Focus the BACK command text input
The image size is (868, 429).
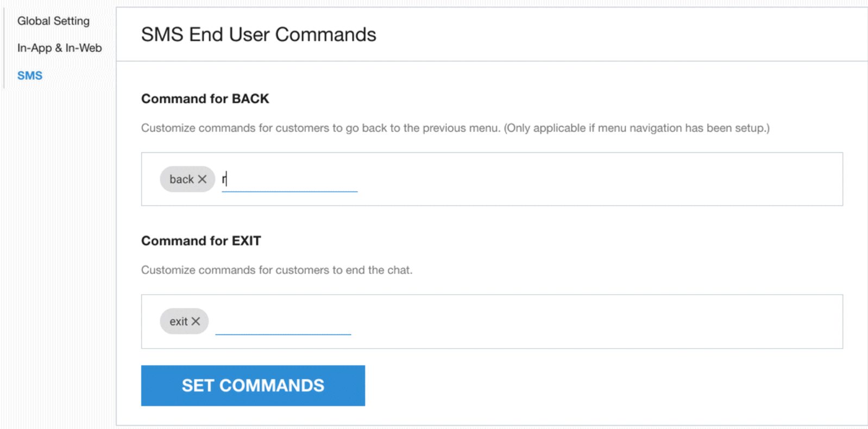coord(290,179)
